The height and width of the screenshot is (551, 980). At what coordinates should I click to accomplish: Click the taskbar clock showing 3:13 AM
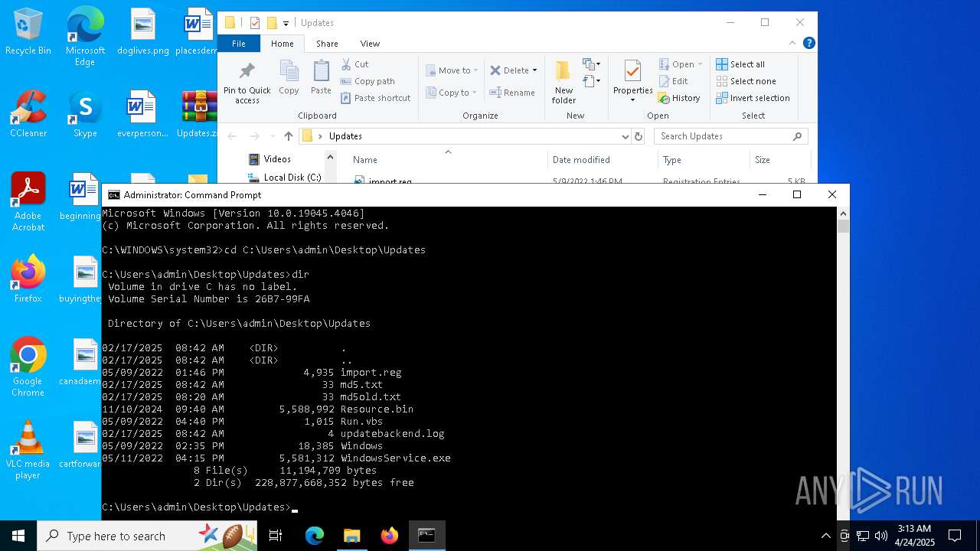pyautogui.click(x=914, y=536)
